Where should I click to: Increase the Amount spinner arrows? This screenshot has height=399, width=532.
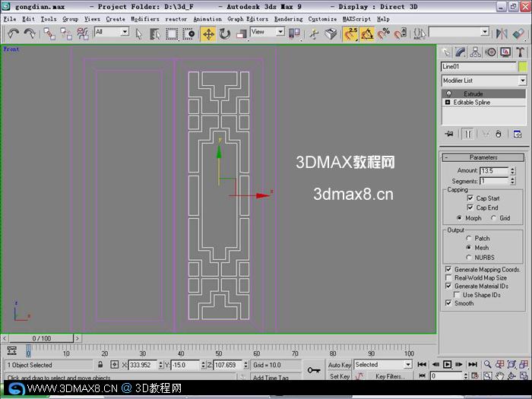coord(513,170)
